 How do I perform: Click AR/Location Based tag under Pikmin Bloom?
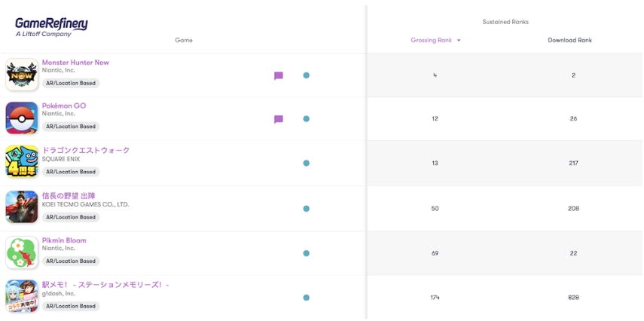point(71,261)
